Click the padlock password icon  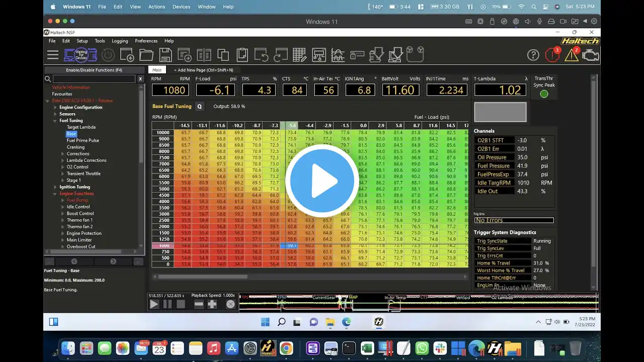[357, 55]
